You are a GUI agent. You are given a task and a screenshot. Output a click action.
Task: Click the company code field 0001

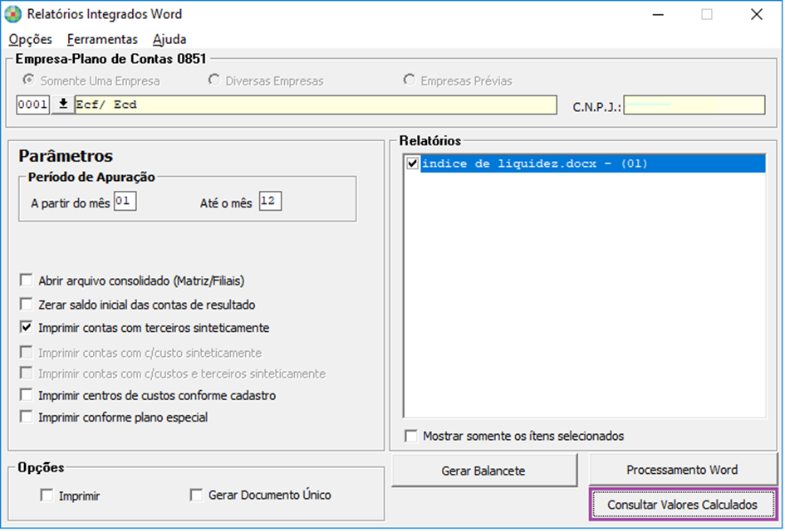click(x=33, y=105)
